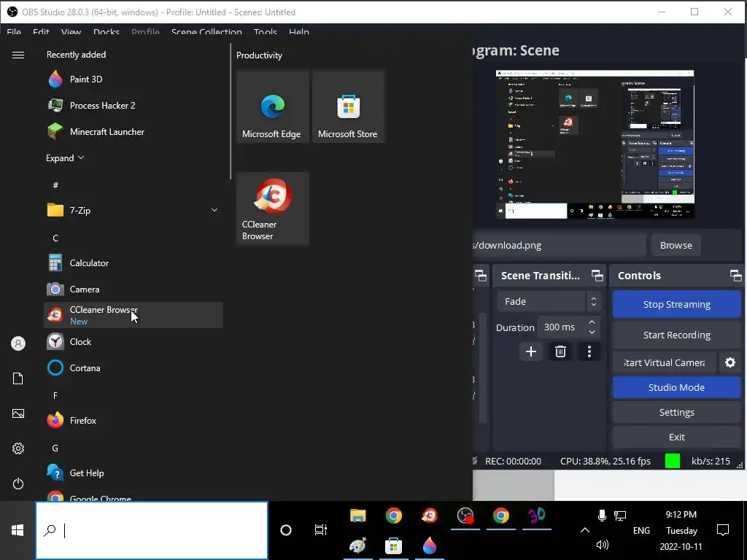
Task: Click the microphone tray icon
Action: click(602, 516)
